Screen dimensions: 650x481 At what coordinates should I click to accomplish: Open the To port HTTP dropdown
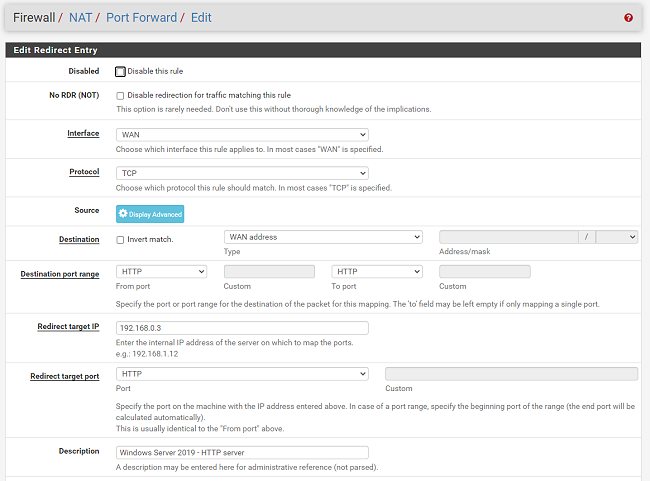(x=377, y=272)
